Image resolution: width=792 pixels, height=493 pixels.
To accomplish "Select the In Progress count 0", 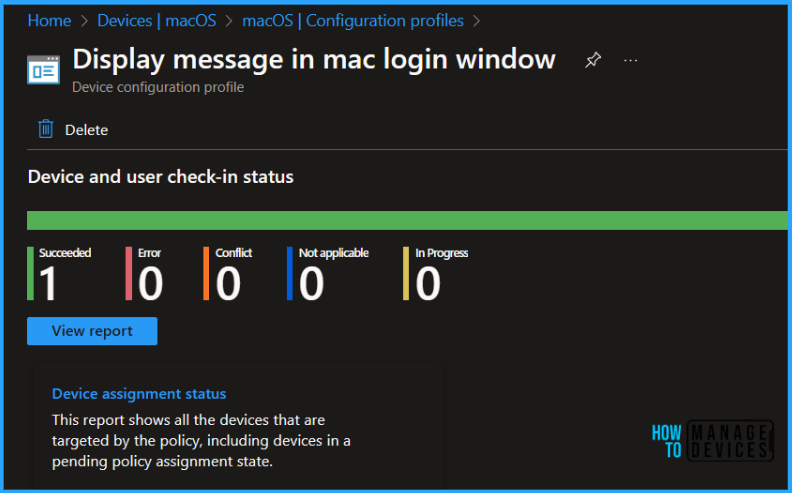I will coord(428,283).
